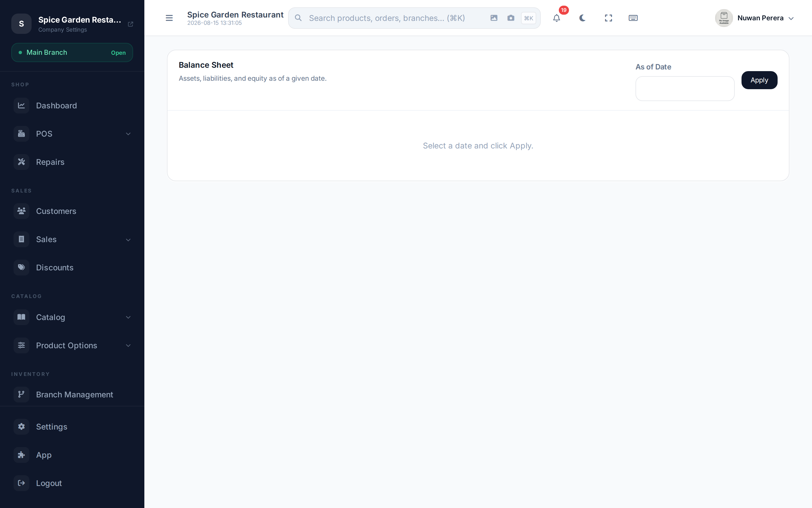Click the camera search icon
The width and height of the screenshot is (812, 508).
point(511,18)
